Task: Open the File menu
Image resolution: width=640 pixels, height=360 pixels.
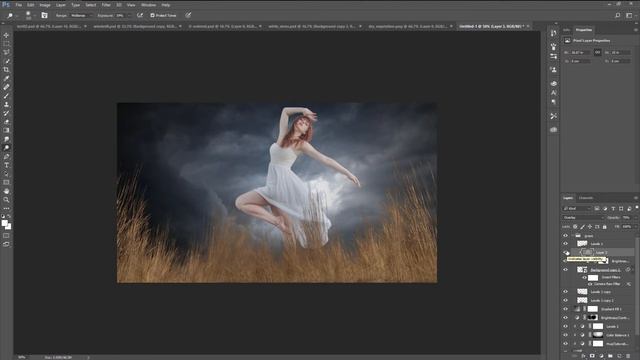Action: coord(19,5)
